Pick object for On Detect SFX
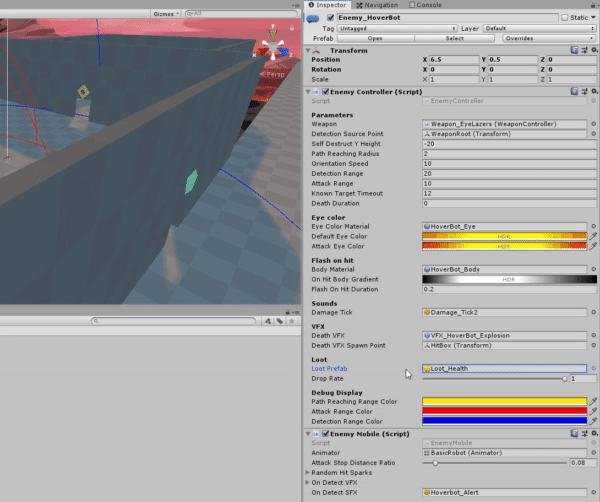 click(593, 492)
